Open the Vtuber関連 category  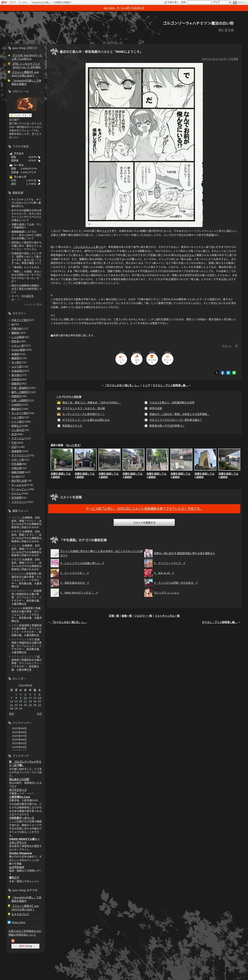(x=18, y=350)
